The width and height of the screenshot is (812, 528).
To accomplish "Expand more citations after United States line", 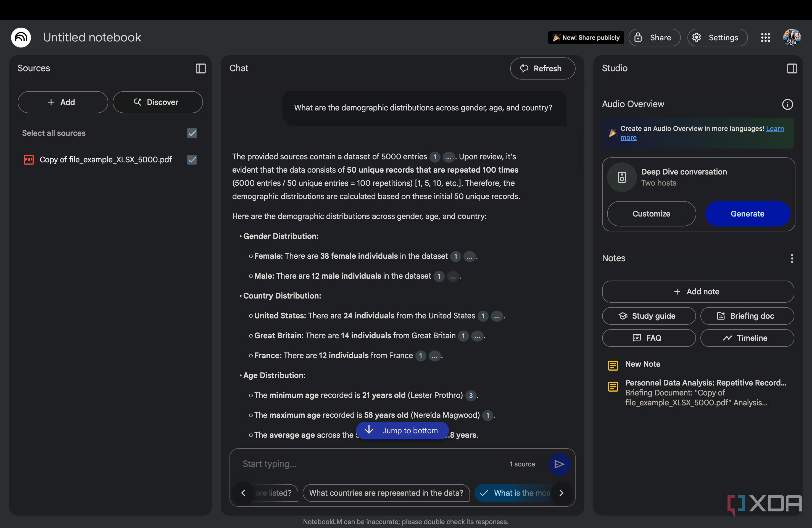I will (497, 316).
